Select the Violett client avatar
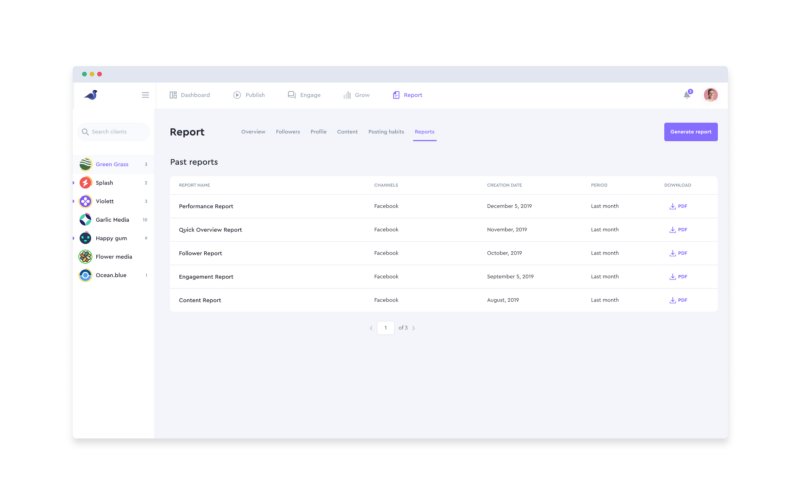The width and height of the screenshot is (800, 504). tap(85, 201)
